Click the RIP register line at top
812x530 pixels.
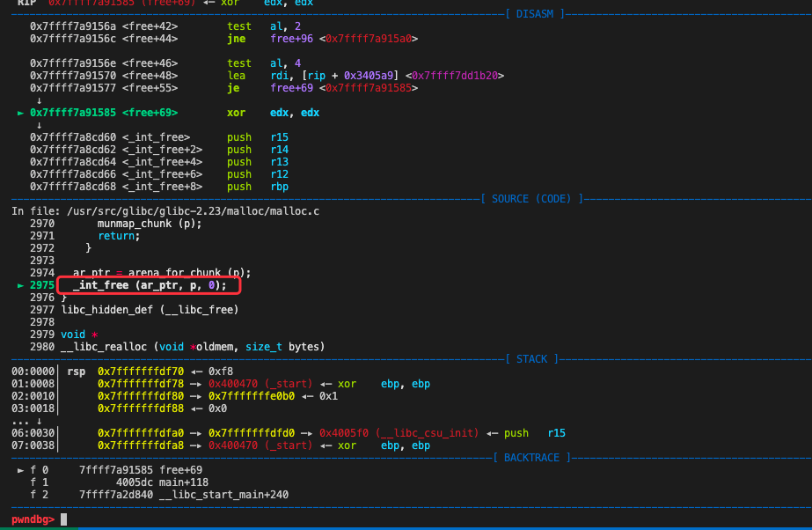[x=165, y=3]
